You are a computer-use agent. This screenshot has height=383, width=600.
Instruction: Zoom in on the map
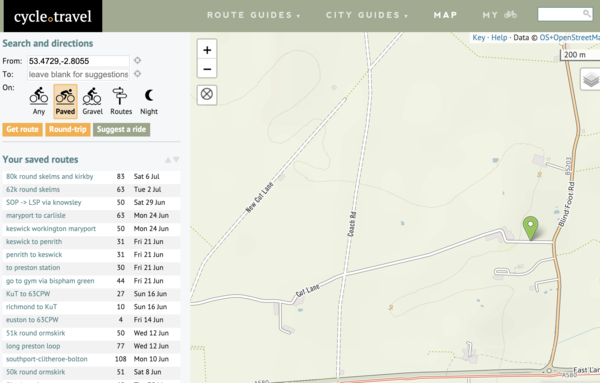207,50
